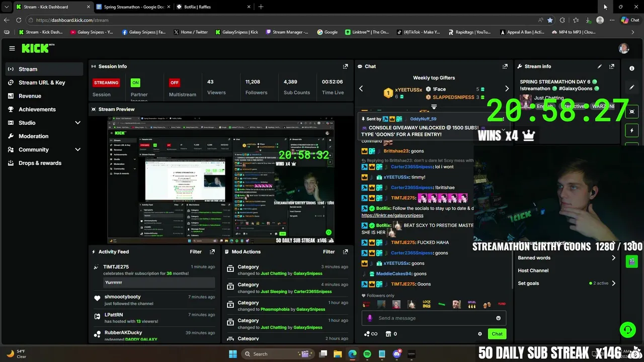Pop out the Chat panel

click(x=505, y=66)
